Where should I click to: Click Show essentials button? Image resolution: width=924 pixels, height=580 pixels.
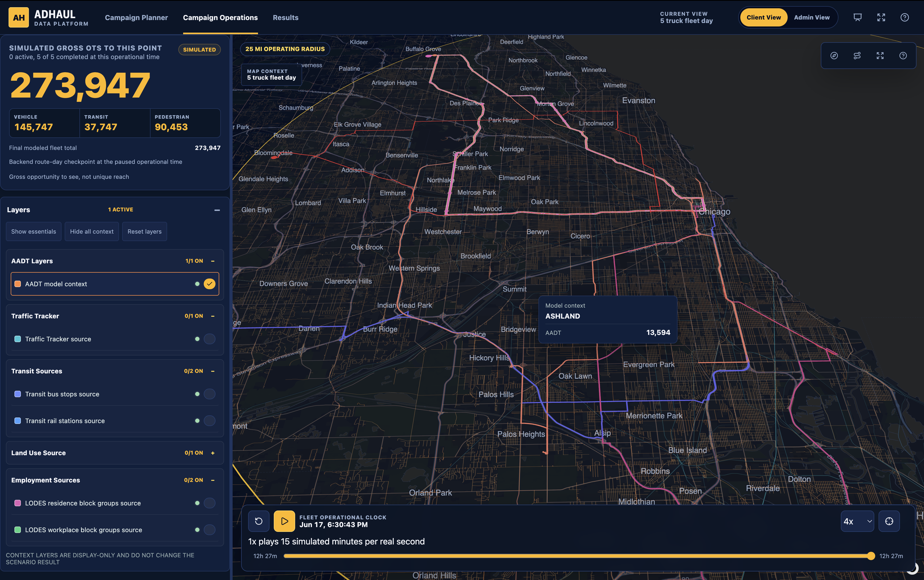[33, 231]
